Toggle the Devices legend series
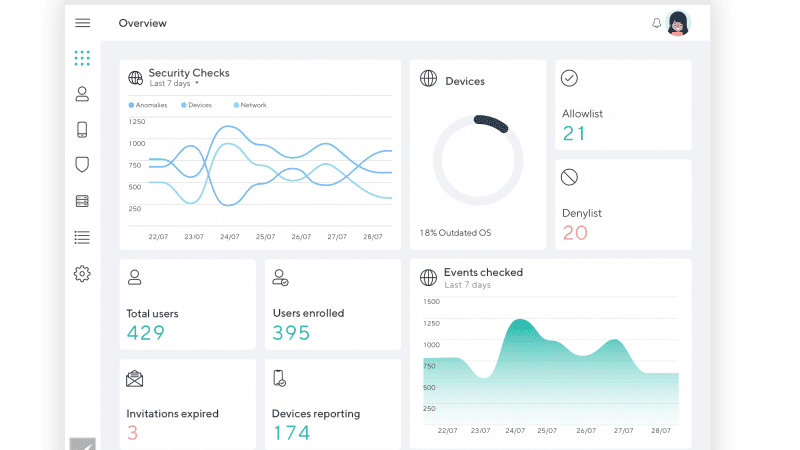 tap(196, 105)
